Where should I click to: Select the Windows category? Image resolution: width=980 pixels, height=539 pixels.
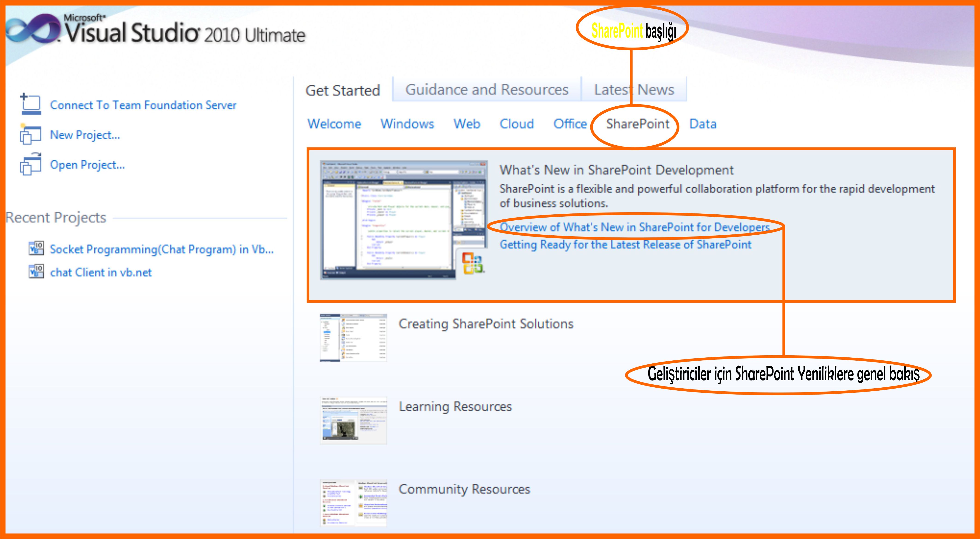(x=407, y=124)
